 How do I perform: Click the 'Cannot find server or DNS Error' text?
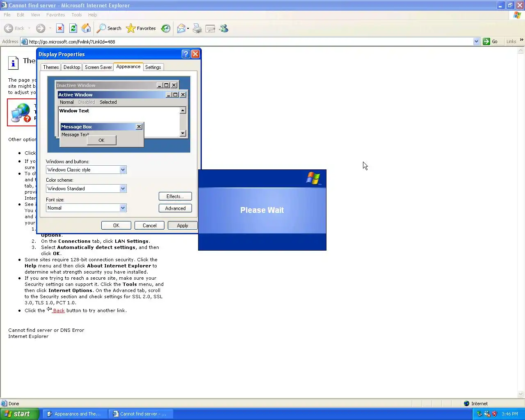pyautogui.click(x=46, y=330)
